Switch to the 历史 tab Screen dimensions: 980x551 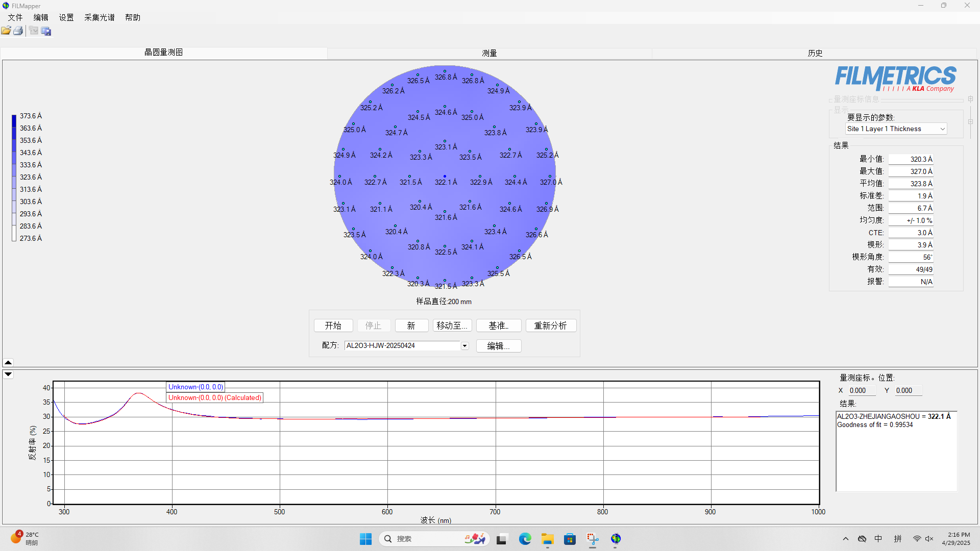pos(815,53)
